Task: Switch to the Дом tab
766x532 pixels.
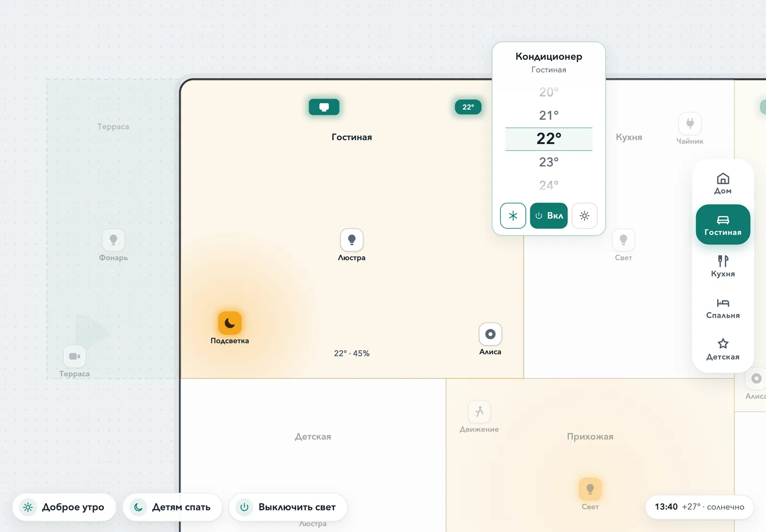Action: (723, 184)
